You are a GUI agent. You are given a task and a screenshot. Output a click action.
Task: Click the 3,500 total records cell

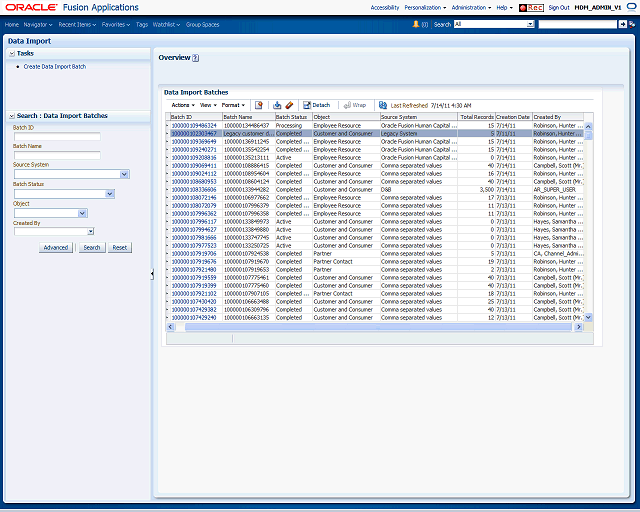(x=476, y=190)
